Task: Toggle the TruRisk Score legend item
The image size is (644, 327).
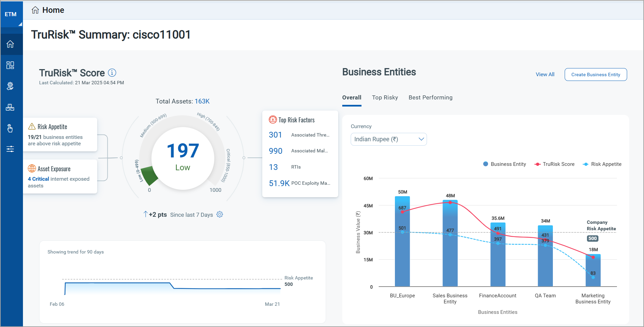Action: click(x=555, y=164)
